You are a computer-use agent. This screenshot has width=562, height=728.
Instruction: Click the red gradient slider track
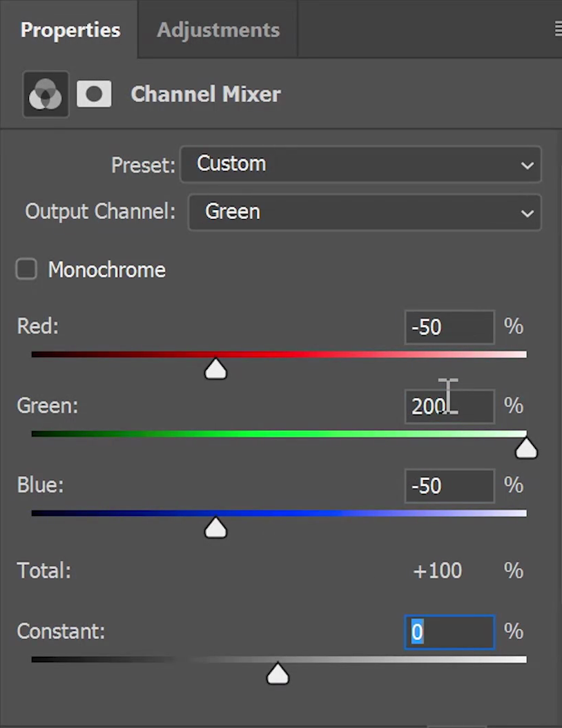279,355
